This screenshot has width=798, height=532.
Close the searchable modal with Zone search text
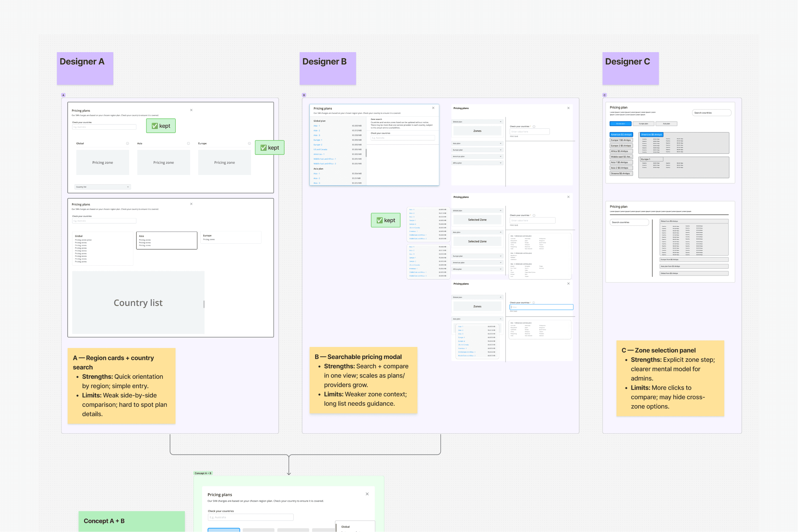pyautogui.click(x=433, y=108)
